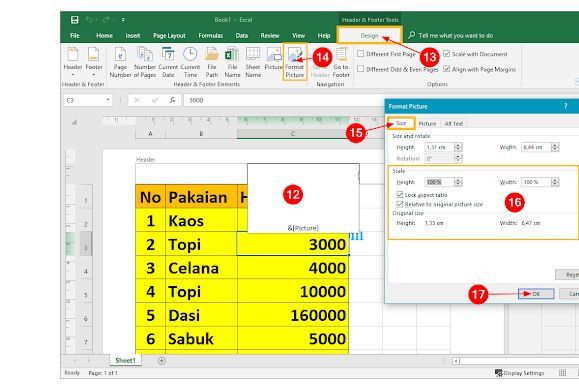Click the cell containing Kaos
The height and width of the screenshot is (391, 579).
pyautogui.click(x=201, y=221)
